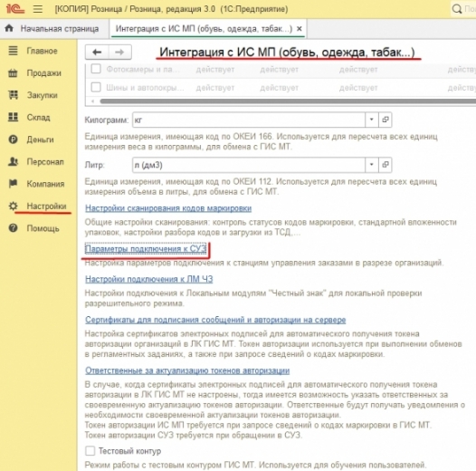This screenshot has width=476, height=471.
Task: Click the search magnifier icon
Action: coord(457,9)
